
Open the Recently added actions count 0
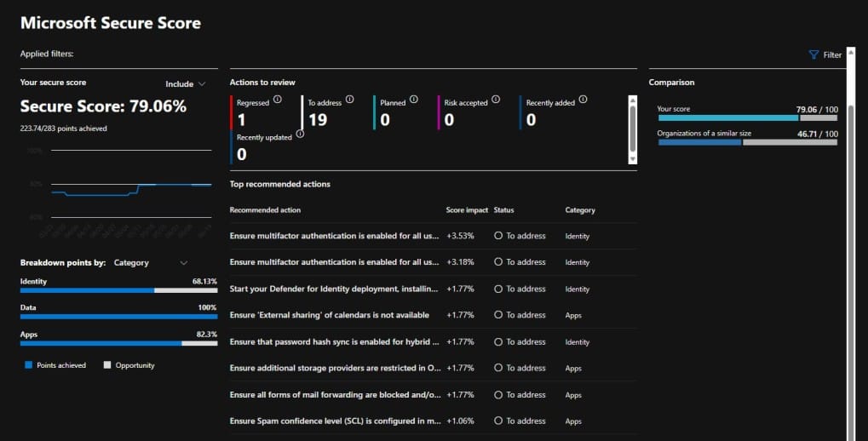pyautogui.click(x=531, y=119)
